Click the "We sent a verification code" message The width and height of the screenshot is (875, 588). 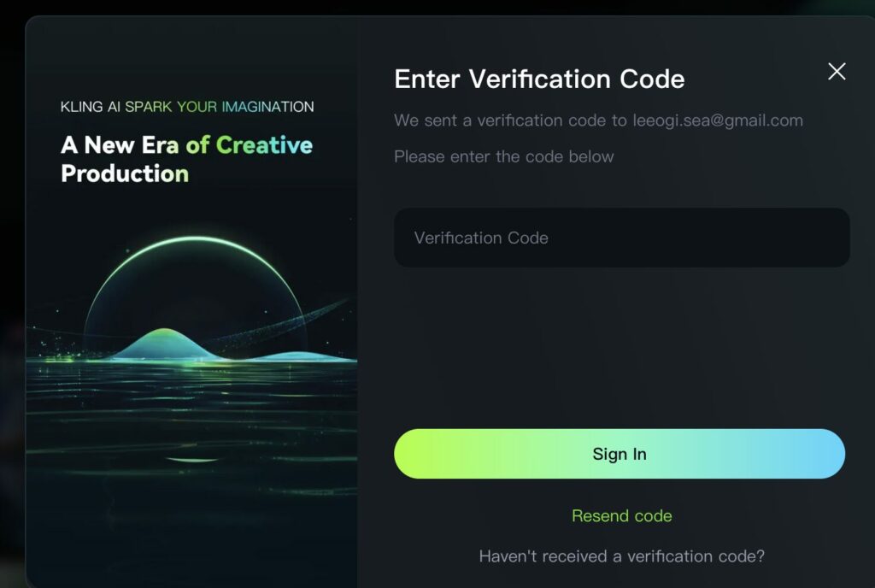510,121
